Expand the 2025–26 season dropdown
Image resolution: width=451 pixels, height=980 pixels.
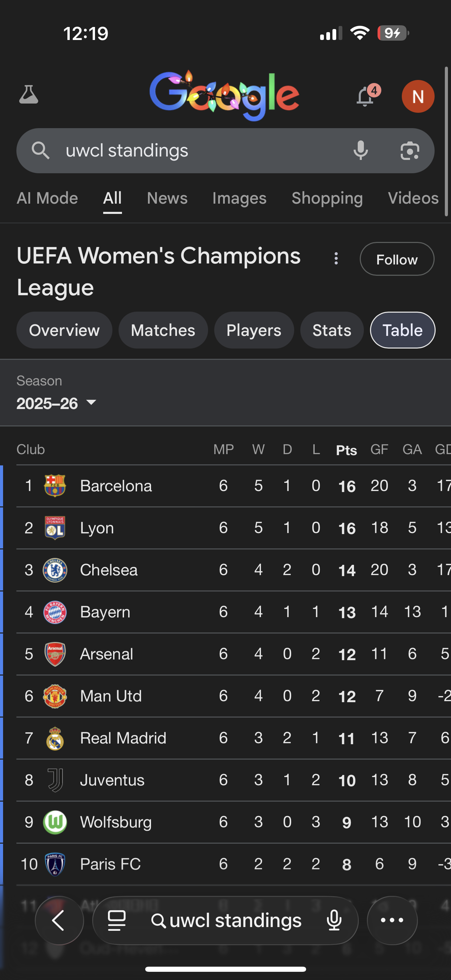(56, 403)
